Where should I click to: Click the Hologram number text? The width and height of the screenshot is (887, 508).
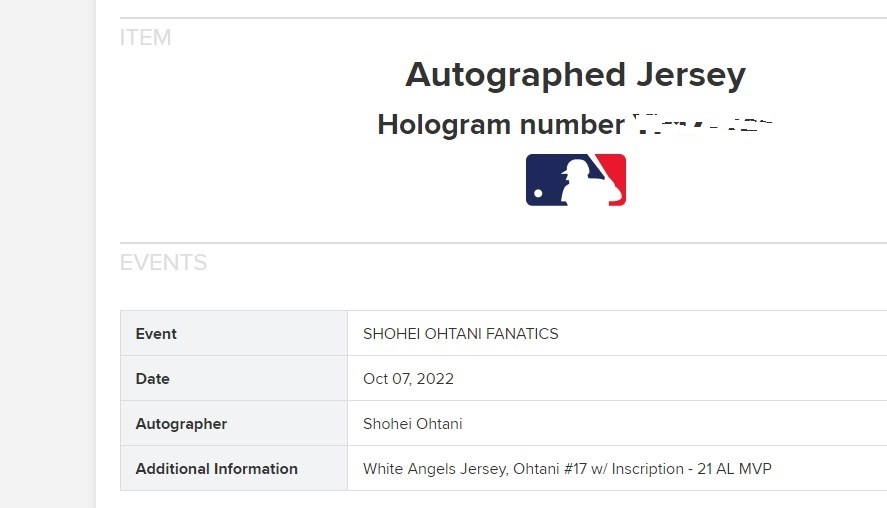tap(501, 124)
